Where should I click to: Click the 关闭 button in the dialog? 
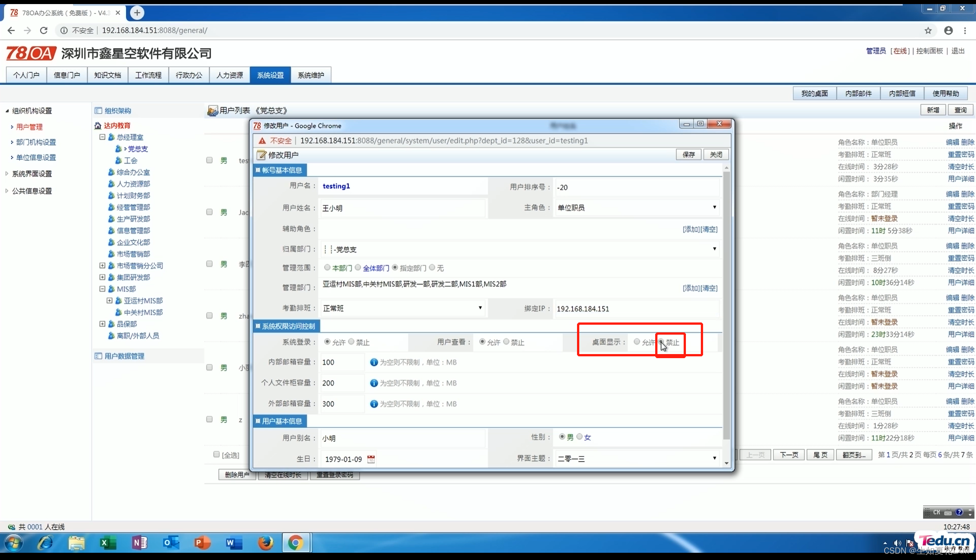point(716,154)
